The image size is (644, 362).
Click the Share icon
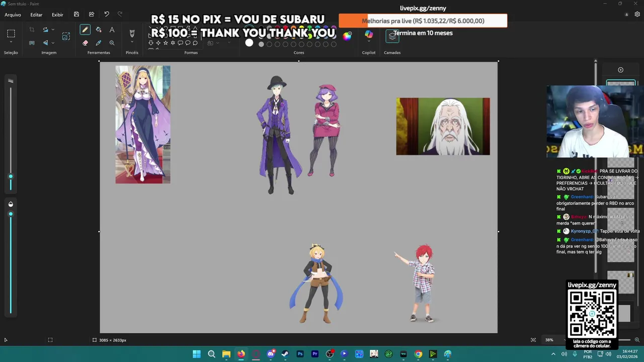tap(92, 15)
